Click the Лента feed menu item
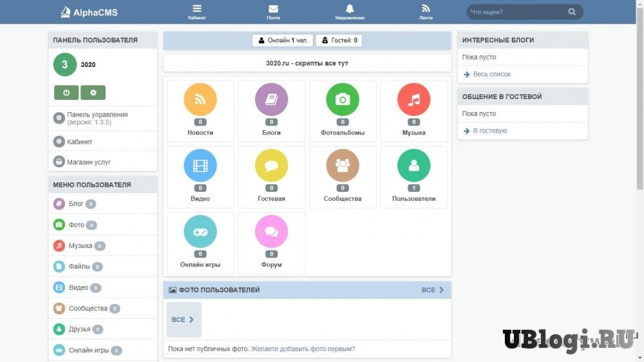 coord(426,12)
